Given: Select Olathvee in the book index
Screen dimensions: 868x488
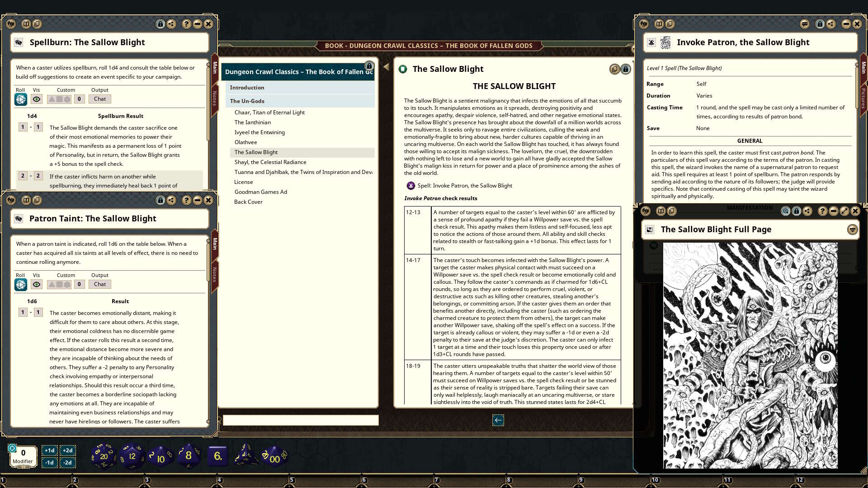Looking at the screenshot, I should click(246, 142).
